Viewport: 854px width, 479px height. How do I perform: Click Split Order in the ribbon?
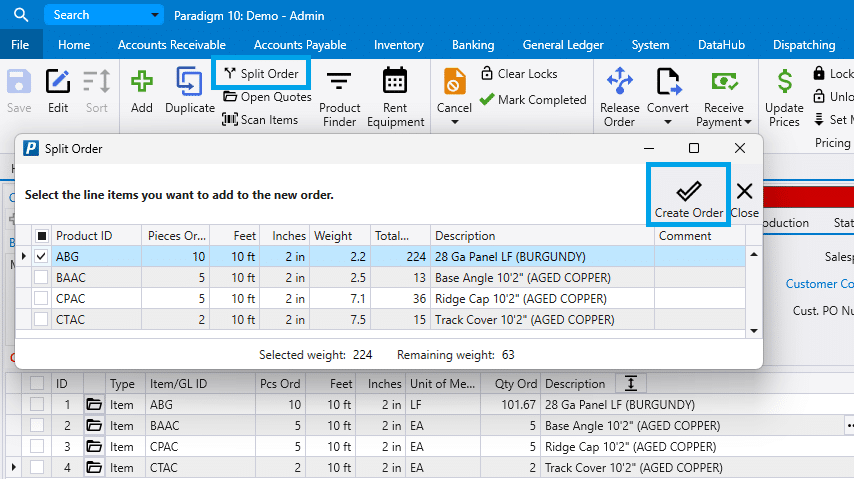pyautogui.click(x=261, y=74)
